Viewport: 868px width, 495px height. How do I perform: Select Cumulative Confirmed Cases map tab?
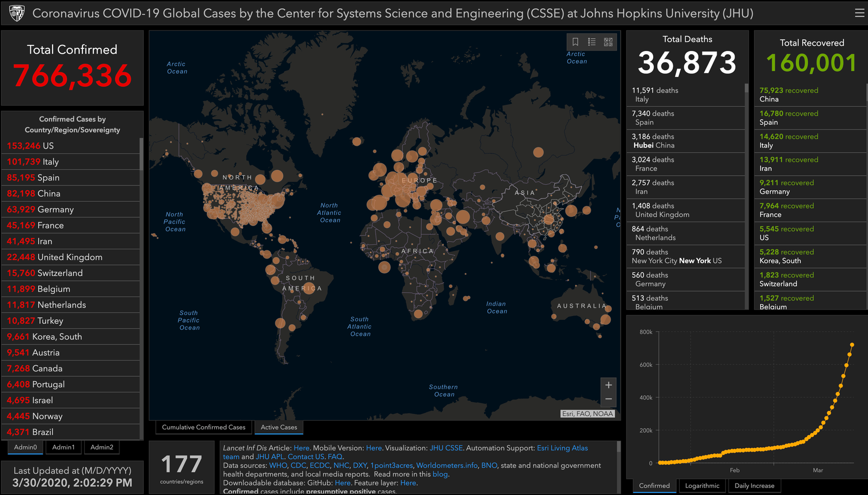203,427
